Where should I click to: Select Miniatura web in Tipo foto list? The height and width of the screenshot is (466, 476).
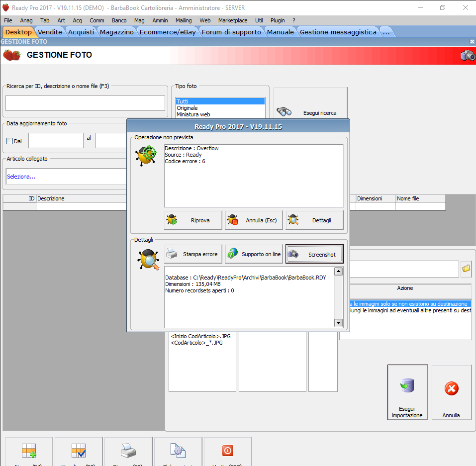220,114
